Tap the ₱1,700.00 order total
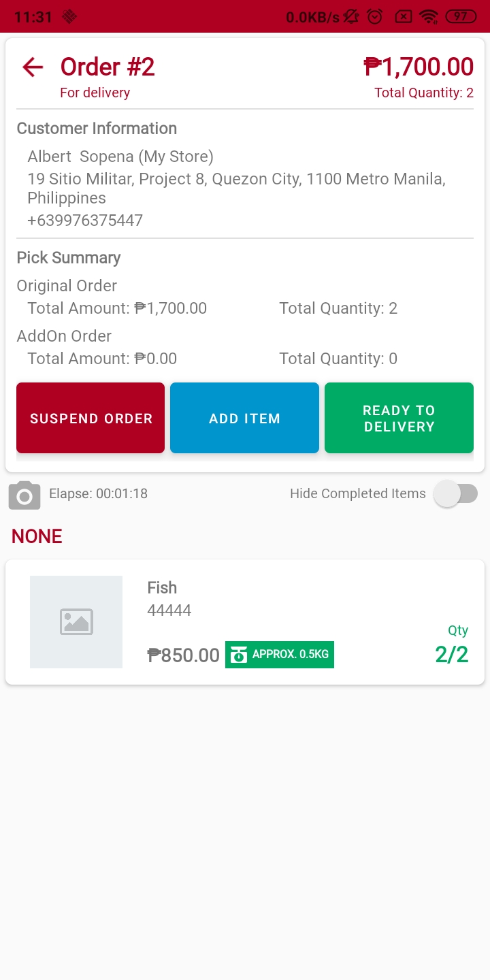This screenshot has height=980, width=490. pos(419,67)
